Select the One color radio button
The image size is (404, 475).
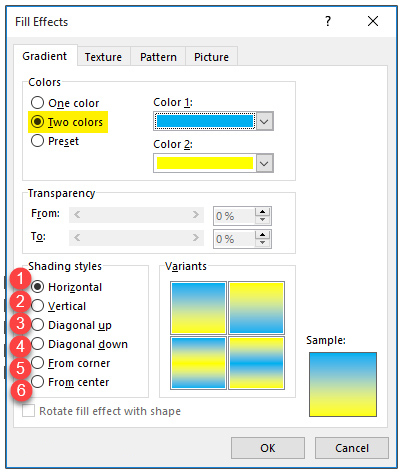(x=37, y=103)
